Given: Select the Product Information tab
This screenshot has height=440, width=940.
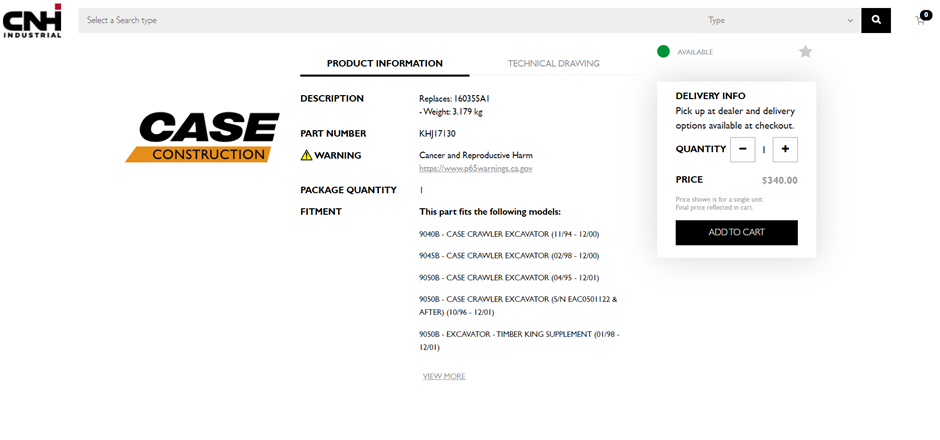Looking at the screenshot, I should tap(384, 64).
